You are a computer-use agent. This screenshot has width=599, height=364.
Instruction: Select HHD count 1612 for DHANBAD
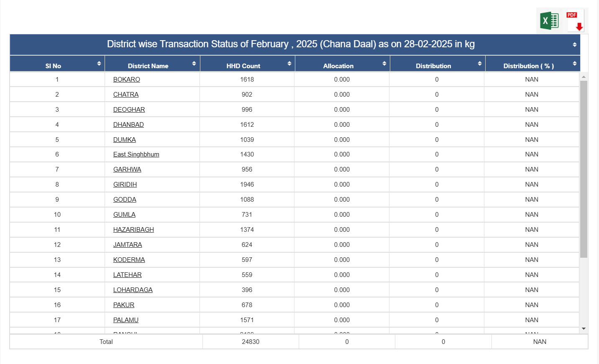coord(247,125)
